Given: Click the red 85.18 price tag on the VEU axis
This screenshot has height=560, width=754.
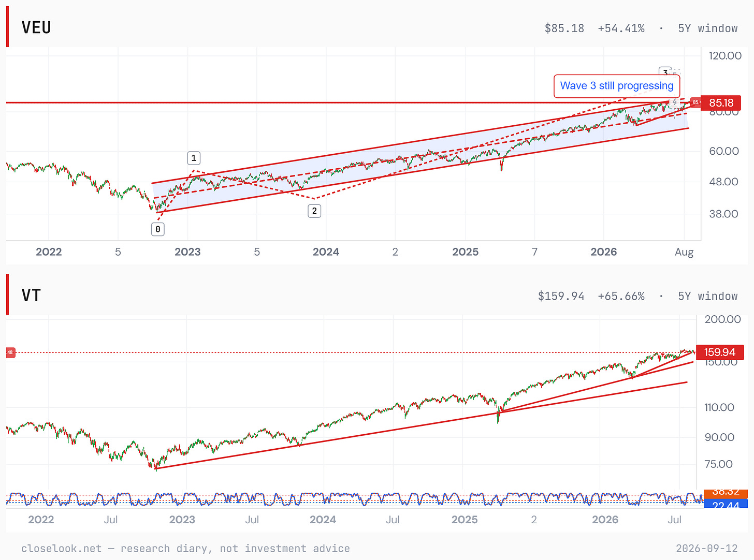Looking at the screenshot, I should 721,103.
